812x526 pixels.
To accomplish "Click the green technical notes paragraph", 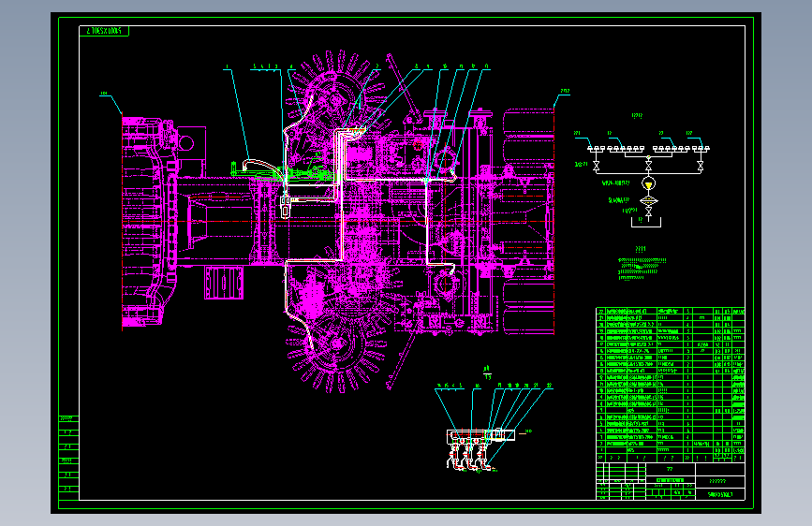I will coord(642,269).
